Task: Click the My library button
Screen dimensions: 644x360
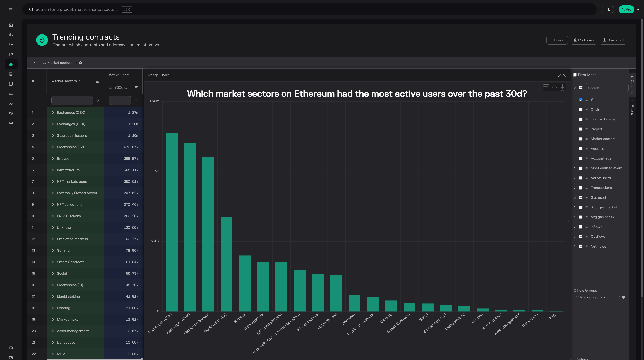Action: 583,40
